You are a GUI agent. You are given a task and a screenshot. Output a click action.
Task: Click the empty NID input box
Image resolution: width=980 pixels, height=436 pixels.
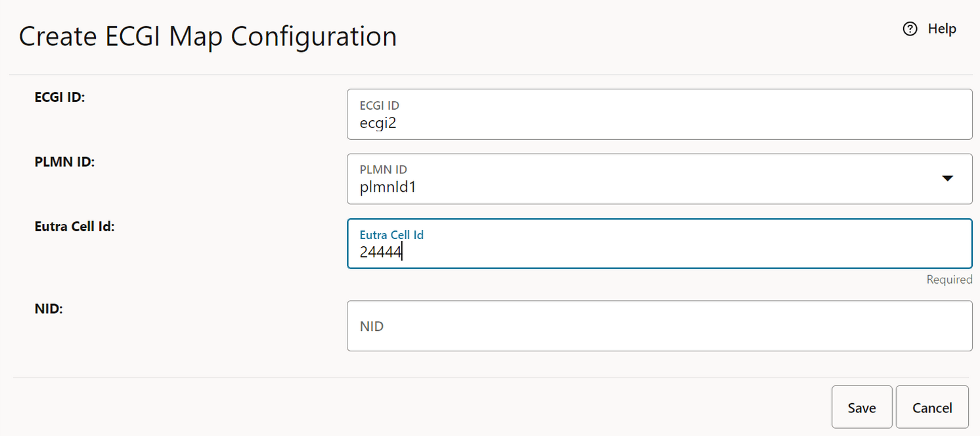pyautogui.click(x=657, y=326)
